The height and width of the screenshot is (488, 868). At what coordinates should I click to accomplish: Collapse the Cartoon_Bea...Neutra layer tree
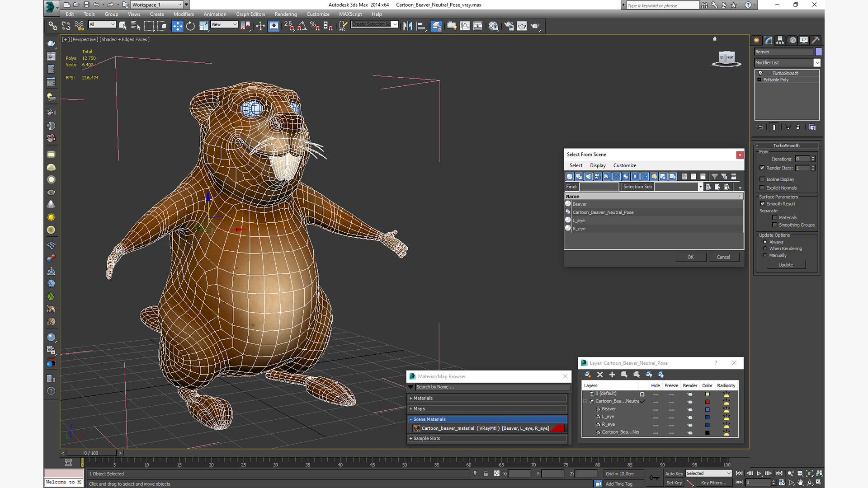(x=585, y=401)
